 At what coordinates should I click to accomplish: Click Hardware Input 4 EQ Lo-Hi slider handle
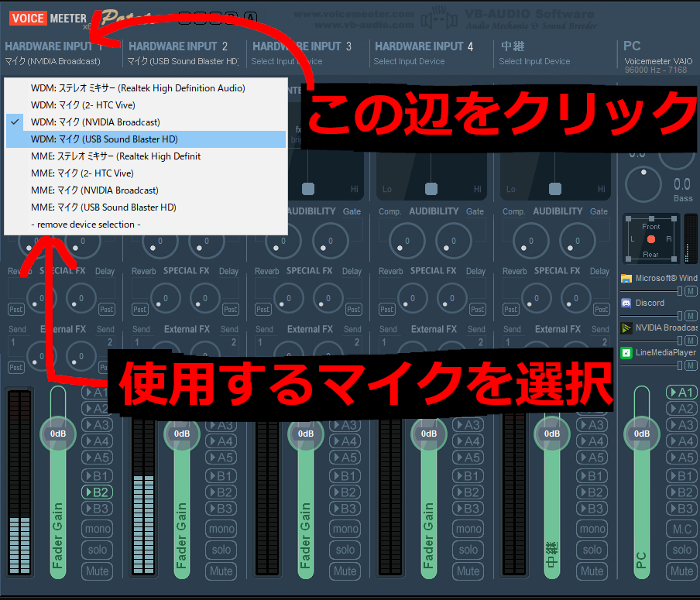(431, 189)
